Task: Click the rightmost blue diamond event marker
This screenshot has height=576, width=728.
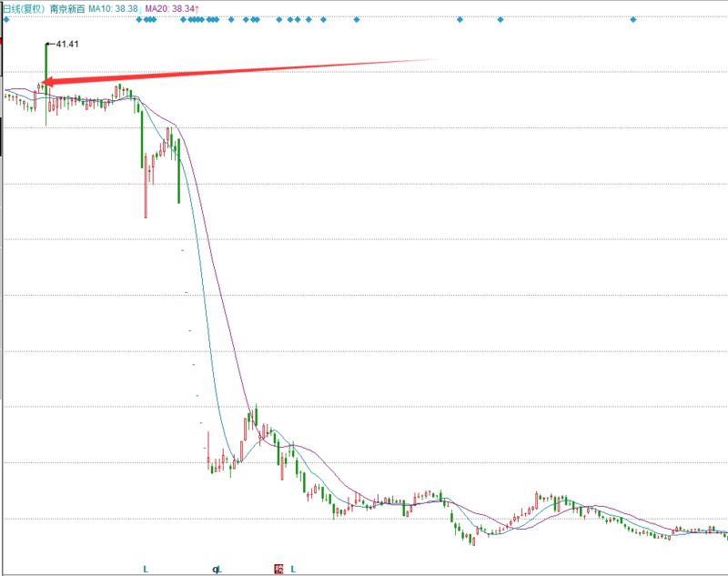Action: coord(633,19)
